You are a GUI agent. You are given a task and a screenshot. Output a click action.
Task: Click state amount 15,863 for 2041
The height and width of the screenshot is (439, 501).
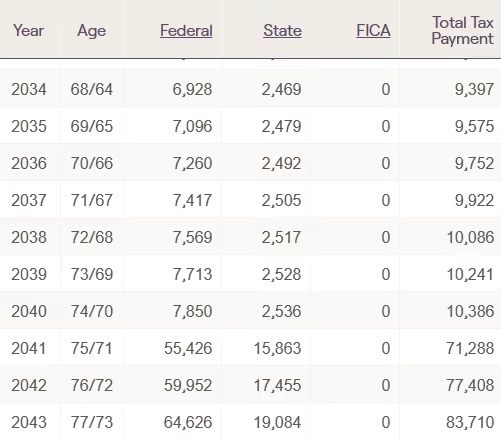(277, 348)
